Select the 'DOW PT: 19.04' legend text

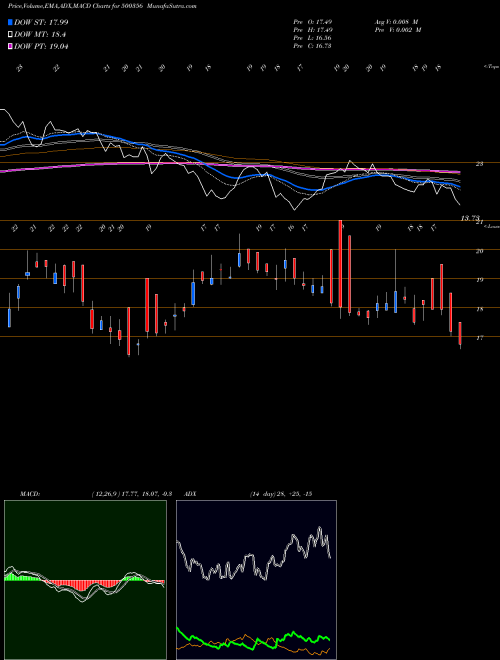pos(41,46)
